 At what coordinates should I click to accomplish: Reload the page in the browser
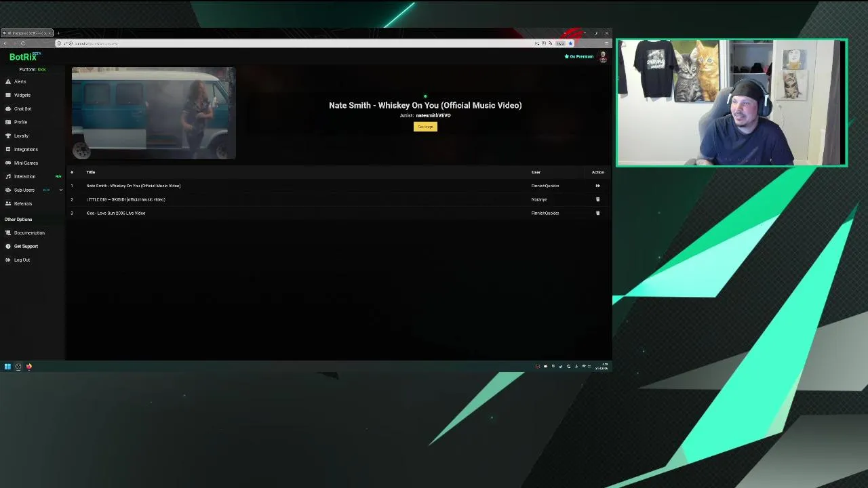[x=22, y=43]
